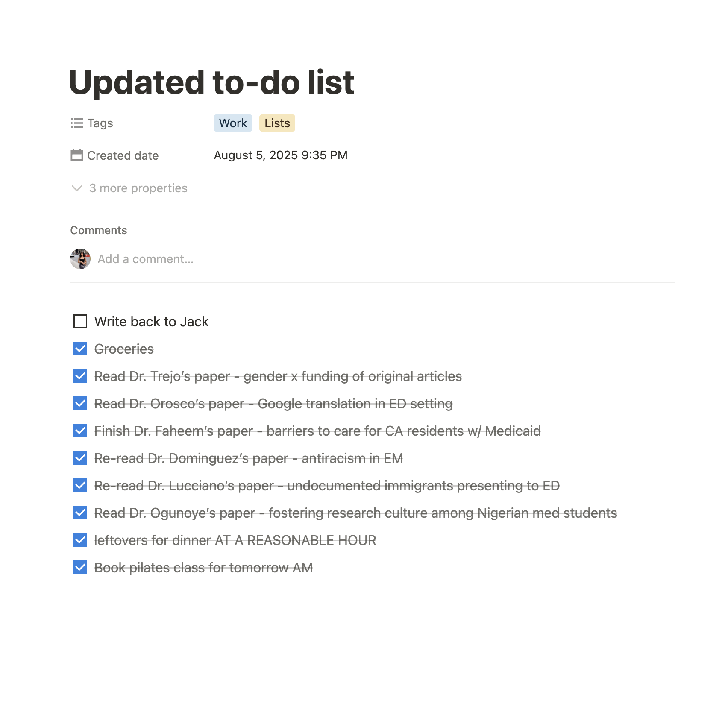Uncheck Dr. Orosco's paper checkbox

(80, 403)
